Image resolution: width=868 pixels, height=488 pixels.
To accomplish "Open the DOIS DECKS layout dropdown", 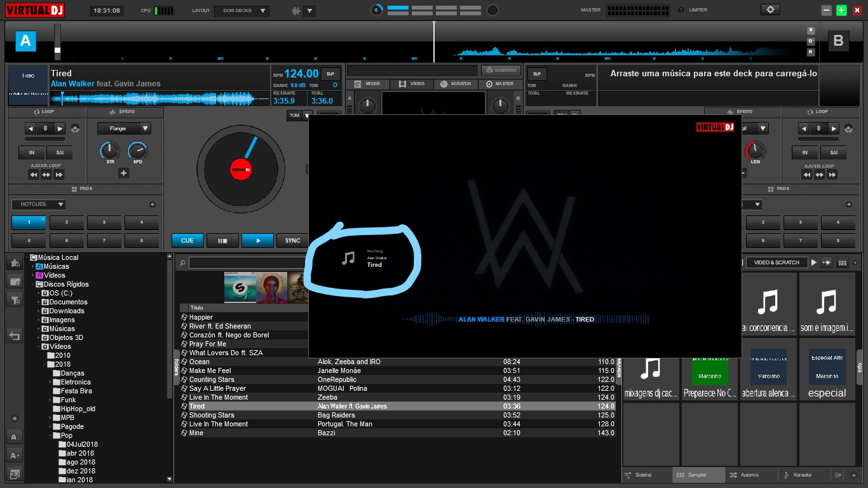I will (241, 11).
